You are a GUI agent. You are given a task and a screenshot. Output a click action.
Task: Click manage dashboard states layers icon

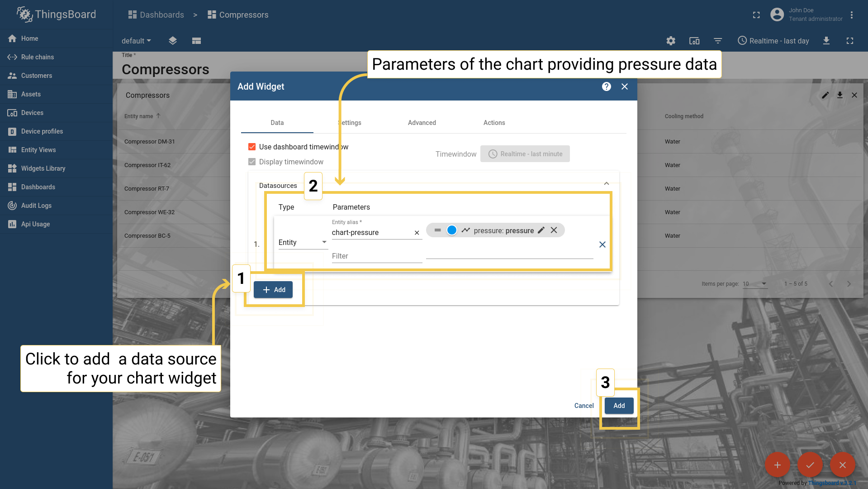coord(173,41)
